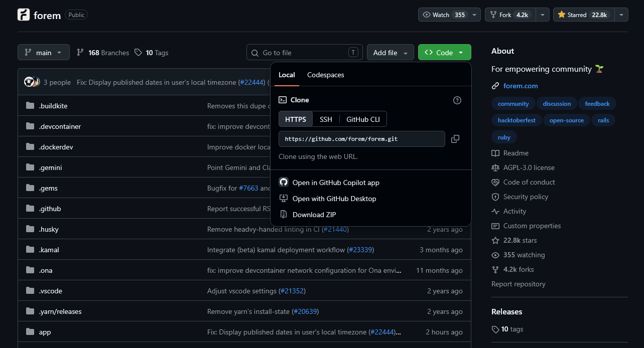Open the rails topic tag

click(603, 120)
